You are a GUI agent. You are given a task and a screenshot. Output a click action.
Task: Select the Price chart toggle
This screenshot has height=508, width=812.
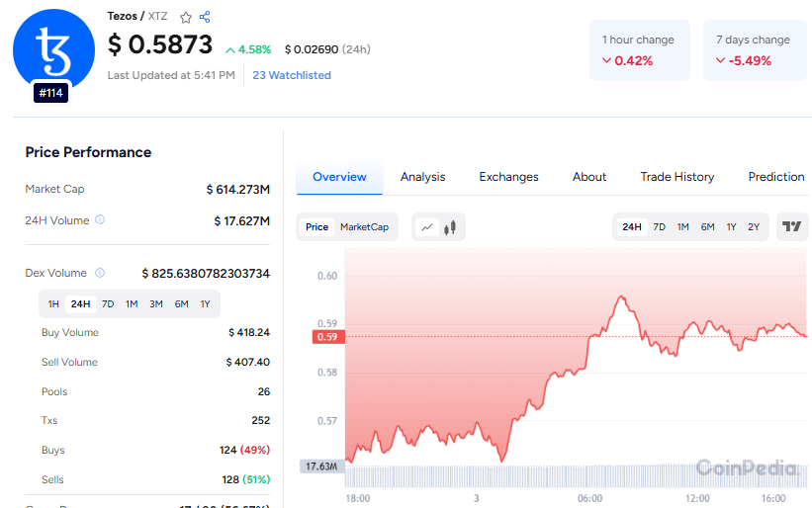(x=316, y=227)
